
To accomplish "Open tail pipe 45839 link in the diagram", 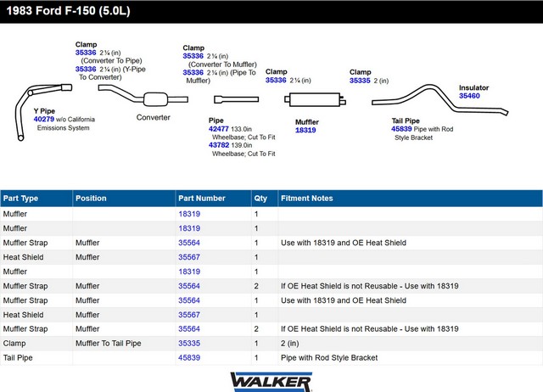I will tap(401, 129).
